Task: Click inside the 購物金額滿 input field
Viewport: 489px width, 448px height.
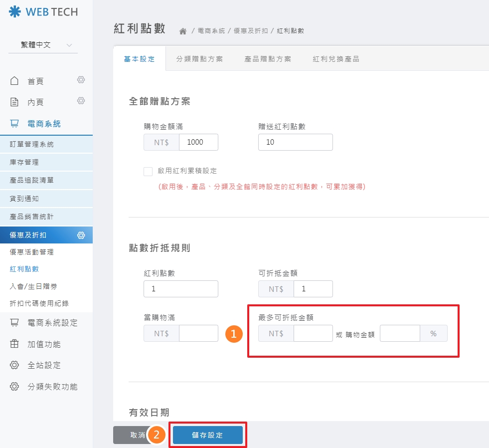Action: pos(198,142)
